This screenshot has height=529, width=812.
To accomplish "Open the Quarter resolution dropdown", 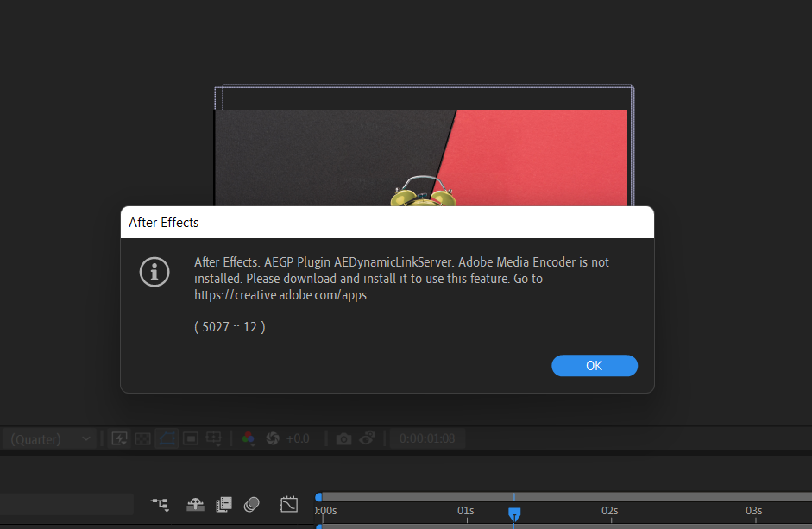I will 50,439.
